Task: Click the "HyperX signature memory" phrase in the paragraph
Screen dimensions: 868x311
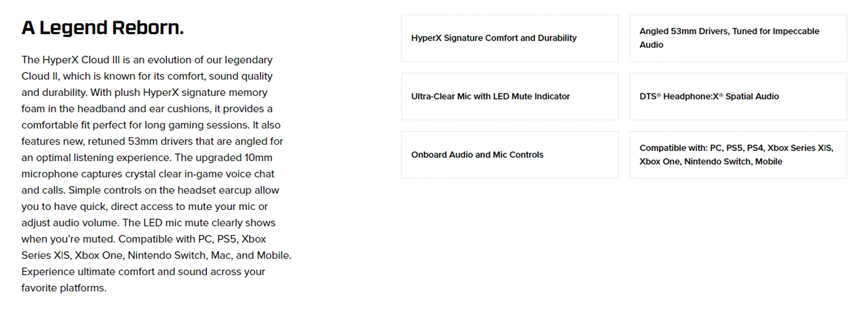Action: (205, 92)
